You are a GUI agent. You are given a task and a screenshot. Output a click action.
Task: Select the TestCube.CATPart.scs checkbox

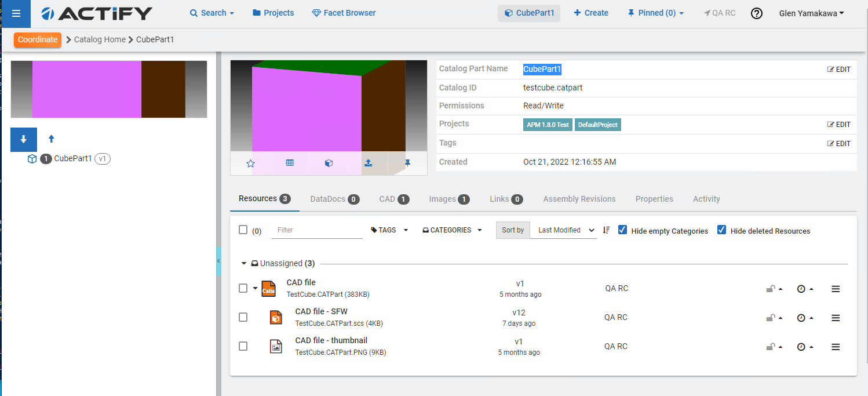click(243, 317)
